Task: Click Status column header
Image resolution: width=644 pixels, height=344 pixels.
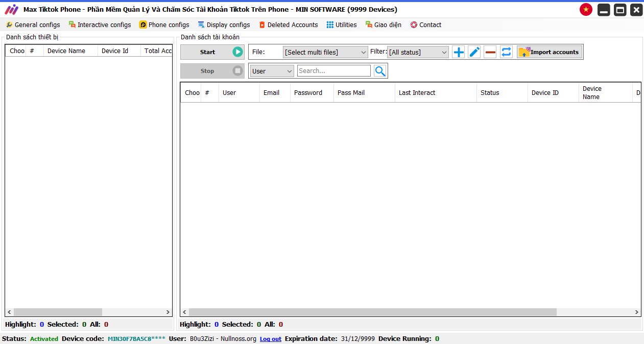Action: click(503, 92)
